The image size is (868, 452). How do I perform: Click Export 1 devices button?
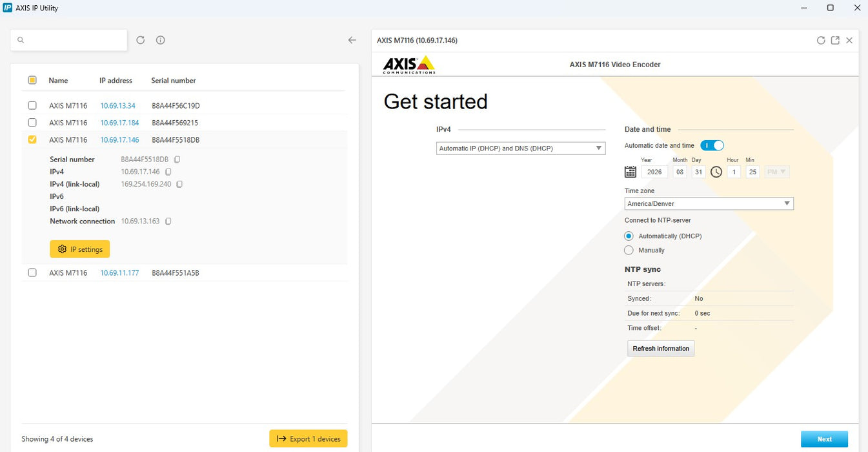pyautogui.click(x=308, y=439)
